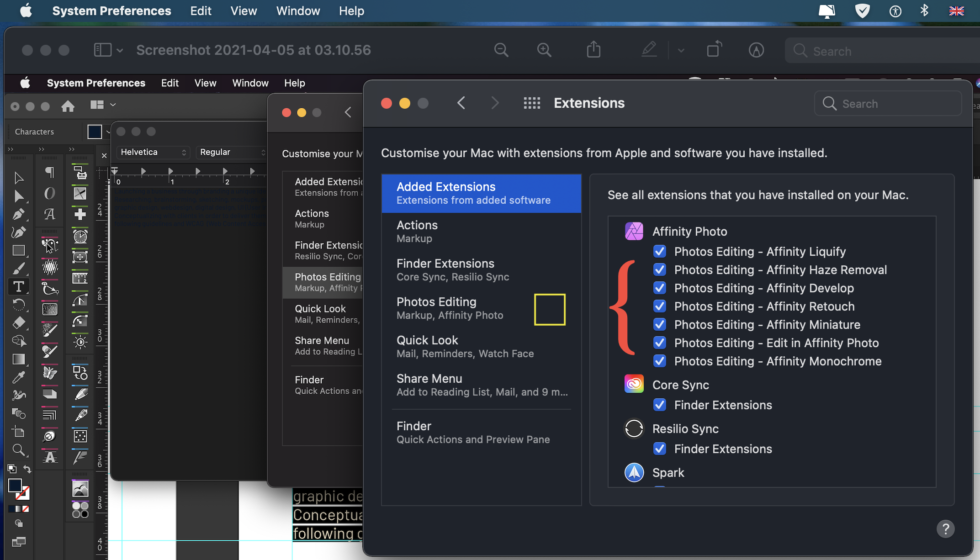Open Preview's sidebar view options chevron
This screenshot has width=980, height=560.
tap(120, 50)
